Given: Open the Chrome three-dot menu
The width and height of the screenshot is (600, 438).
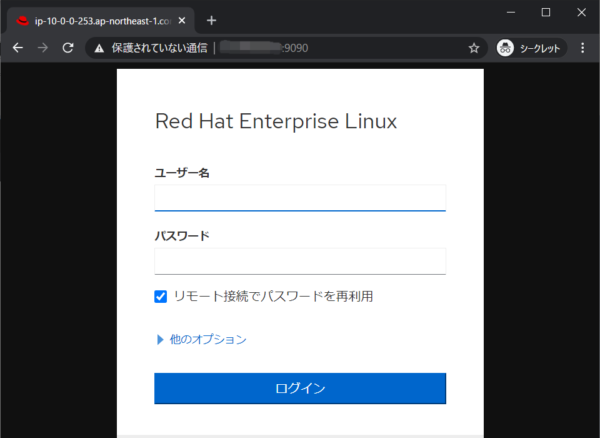Looking at the screenshot, I should pos(582,48).
